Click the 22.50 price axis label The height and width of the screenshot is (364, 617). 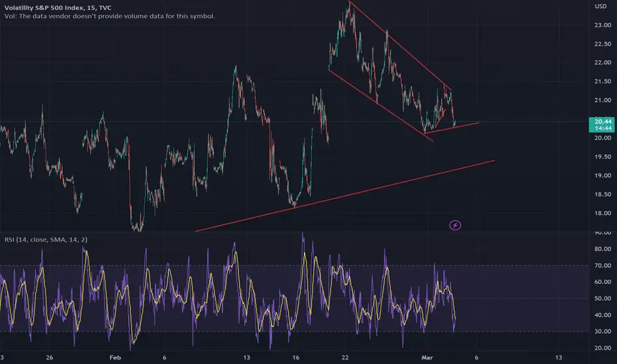[x=602, y=44]
